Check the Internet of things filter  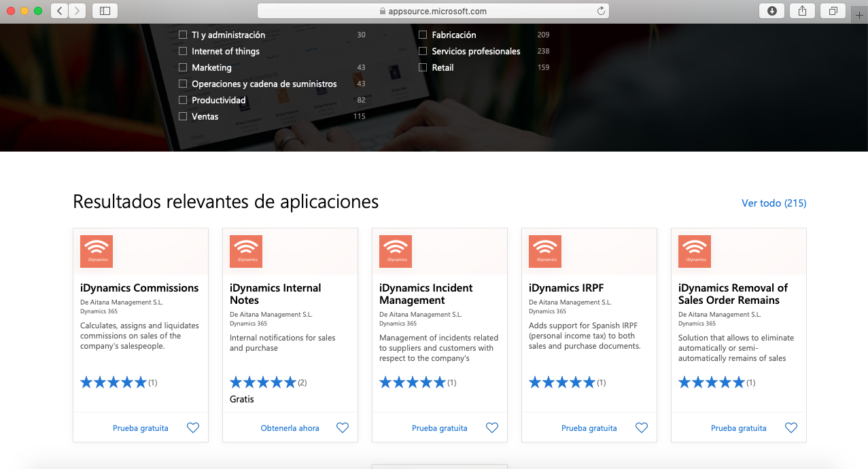tap(183, 51)
